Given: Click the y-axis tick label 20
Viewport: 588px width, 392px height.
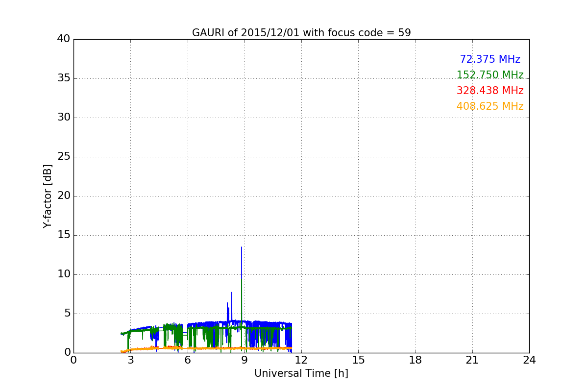Looking at the screenshot, I should click(63, 196).
